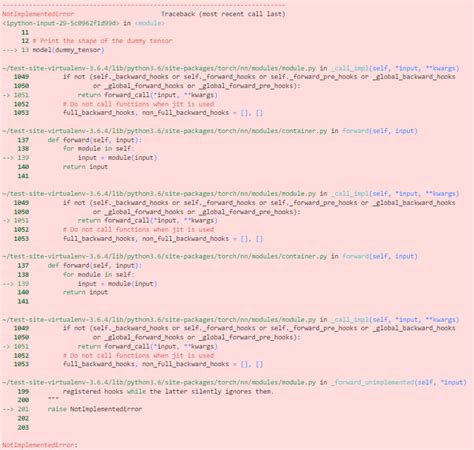The width and height of the screenshot is (474, 450).
Task: Click the triple-quote docstring end on line 200
Action: tap(53, 399)
